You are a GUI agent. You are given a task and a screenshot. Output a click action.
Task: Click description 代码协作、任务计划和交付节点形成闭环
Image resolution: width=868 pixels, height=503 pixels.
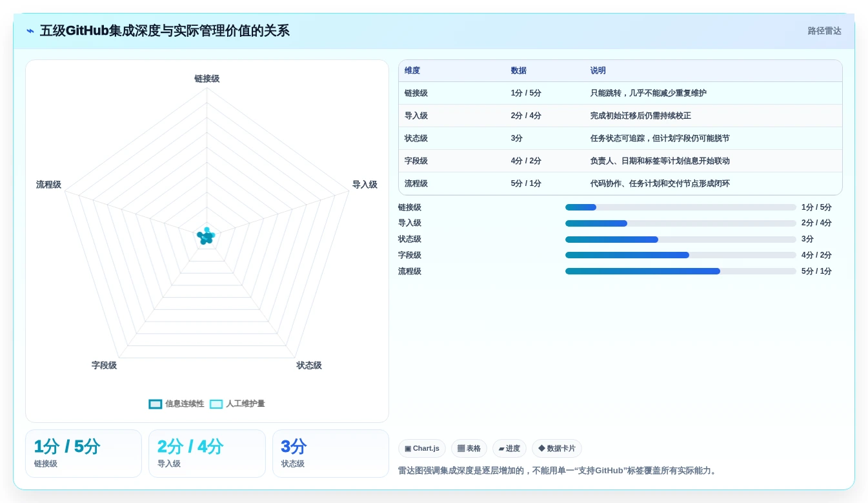point(660,183)
